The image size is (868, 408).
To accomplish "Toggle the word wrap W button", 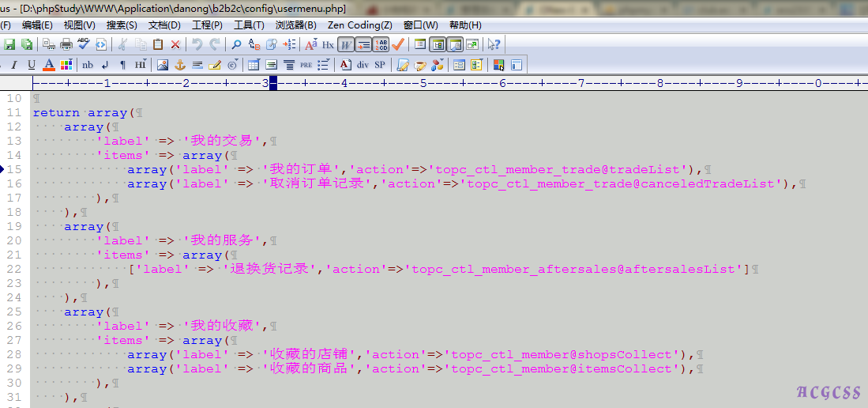I will coord(346,44).
